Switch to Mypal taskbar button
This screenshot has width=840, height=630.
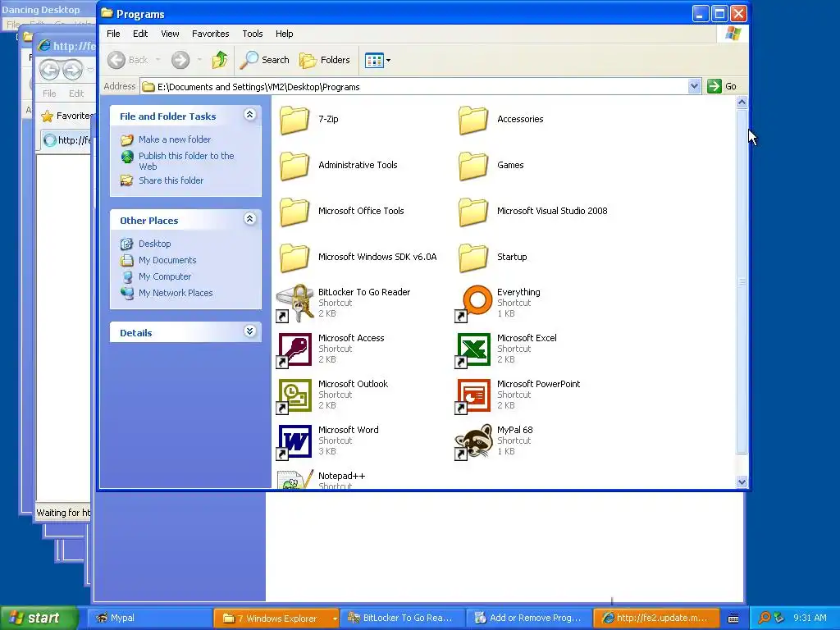(x=149, y=619)
